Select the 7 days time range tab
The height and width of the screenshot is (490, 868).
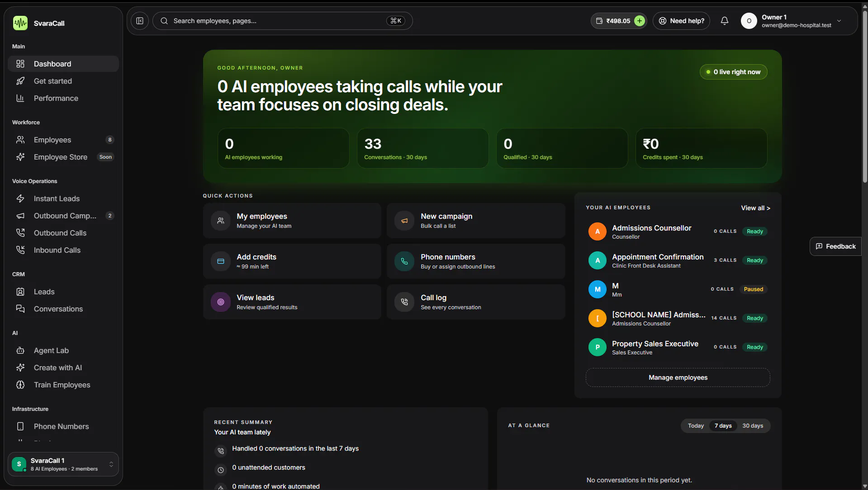(x=723, y=426)
